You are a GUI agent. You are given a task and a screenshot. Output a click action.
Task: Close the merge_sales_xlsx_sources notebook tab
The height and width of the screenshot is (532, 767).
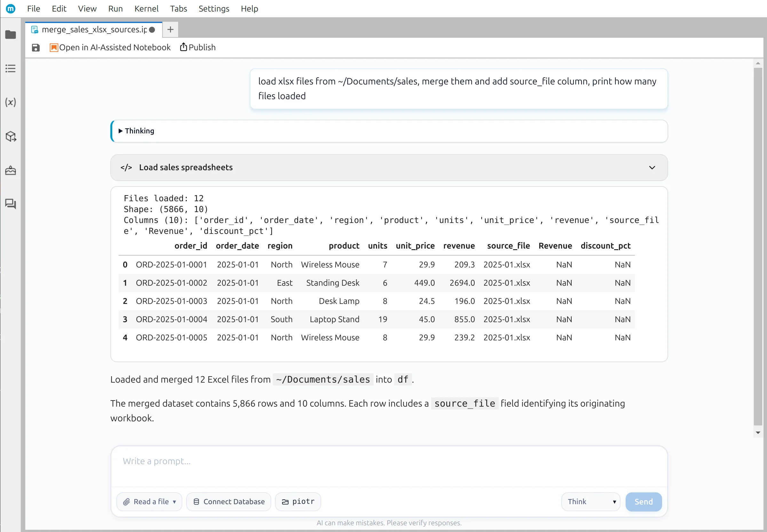coord(152,30)
